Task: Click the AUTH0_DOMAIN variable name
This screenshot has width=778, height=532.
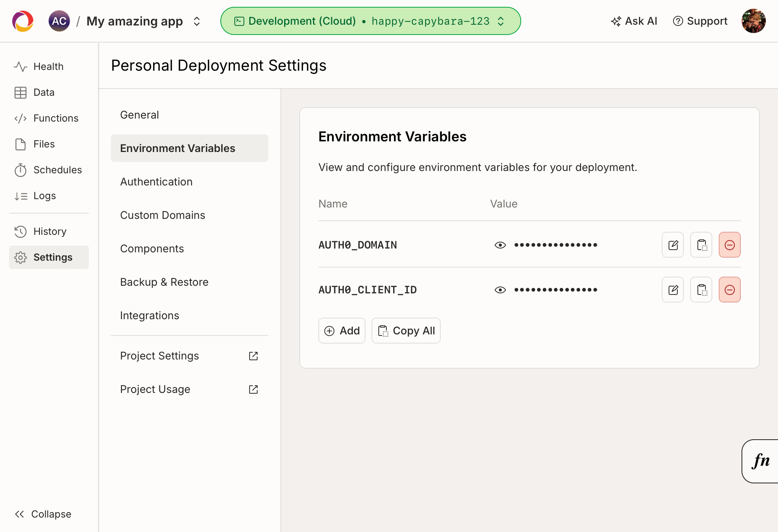Action: (358, 245)
